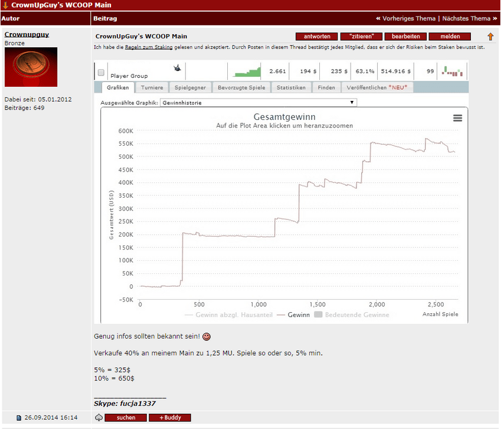Screen dimensions: 504x429
Task: Click the orange scroll-to-top arrow icon
Action: click(x=490, y=37)
